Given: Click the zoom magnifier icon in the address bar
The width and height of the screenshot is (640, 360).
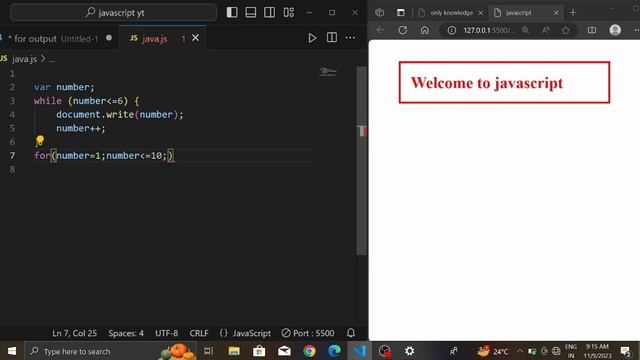Looking at the screenshot, I should coord(525,30).
